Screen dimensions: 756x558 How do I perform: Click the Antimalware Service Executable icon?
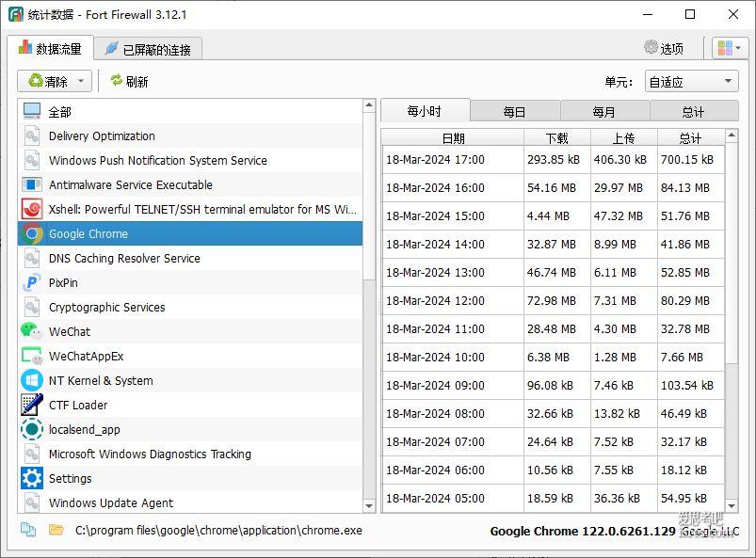[32, 184]
